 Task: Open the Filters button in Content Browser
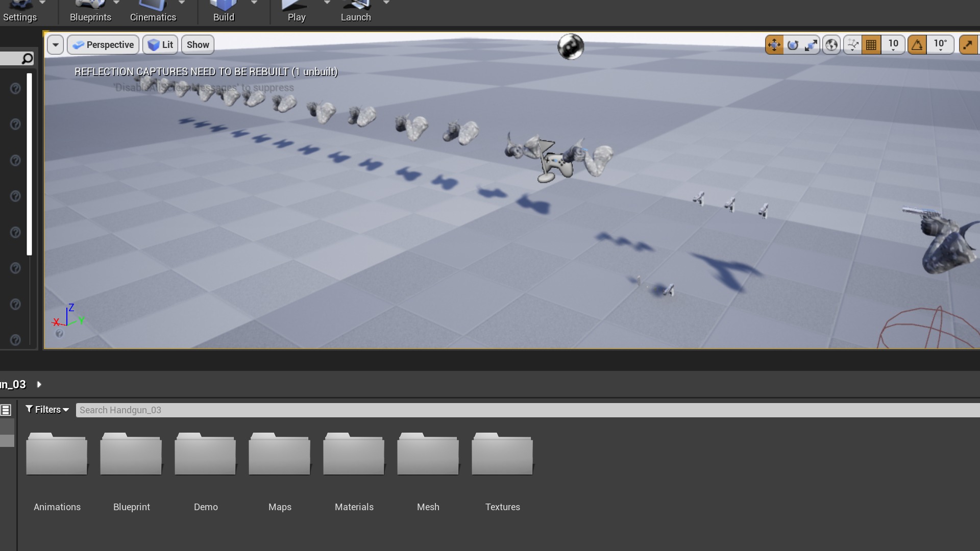pos(47,410)
